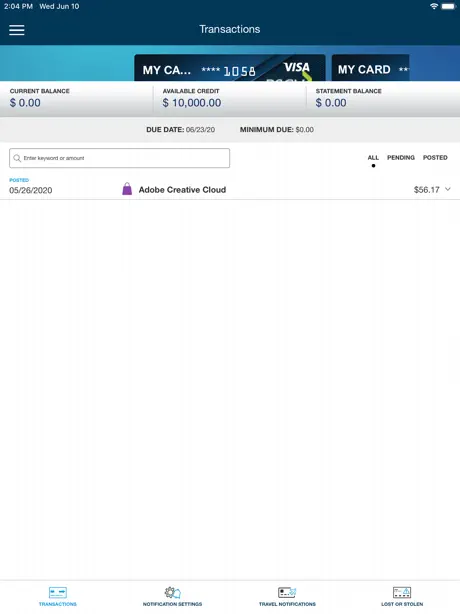Click the Minimum Due $0.00 text
Viewport: 460px width, 614px height.
coord(277,130)
